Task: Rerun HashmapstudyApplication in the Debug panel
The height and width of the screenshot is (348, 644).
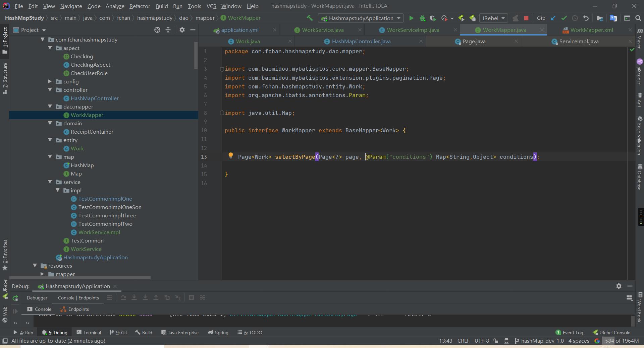Action: point(15,298)
